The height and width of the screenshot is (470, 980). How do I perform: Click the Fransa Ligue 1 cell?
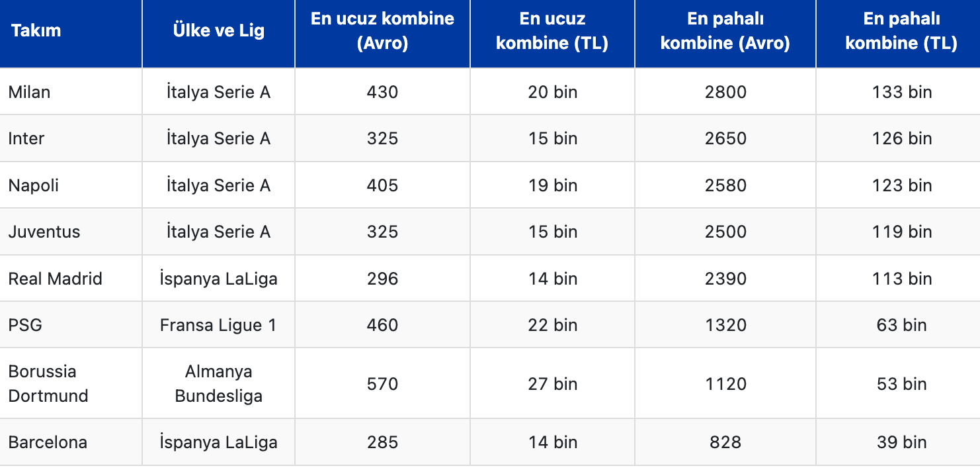(218, 325)
